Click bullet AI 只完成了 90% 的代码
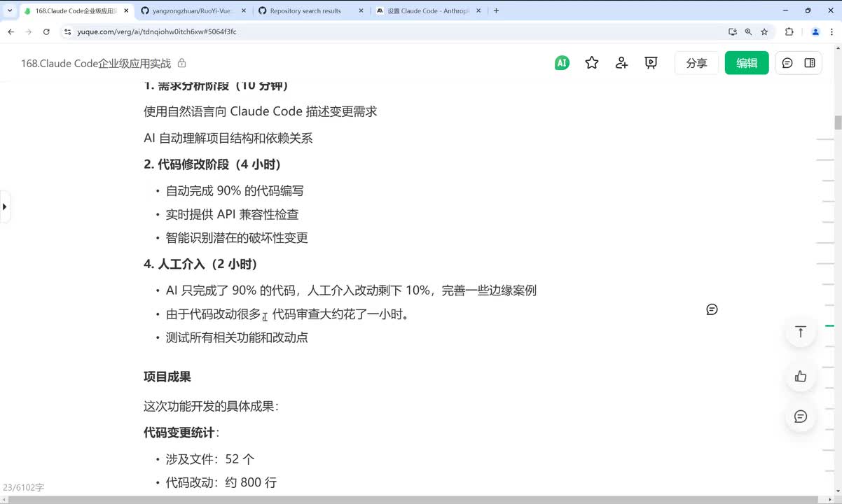Viewport: 842px width, 504px height. [x=352, y=290]
